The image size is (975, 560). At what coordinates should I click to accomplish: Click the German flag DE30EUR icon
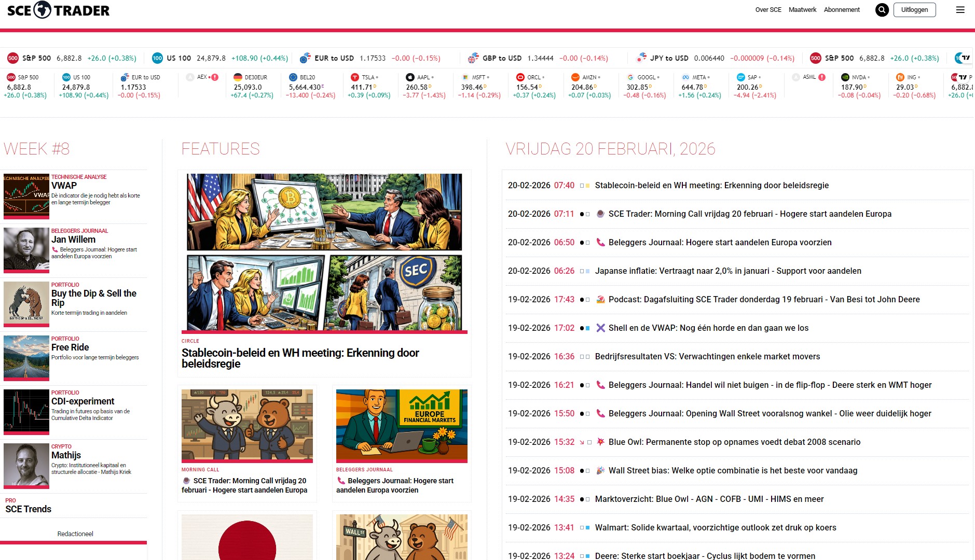[238, 77]
